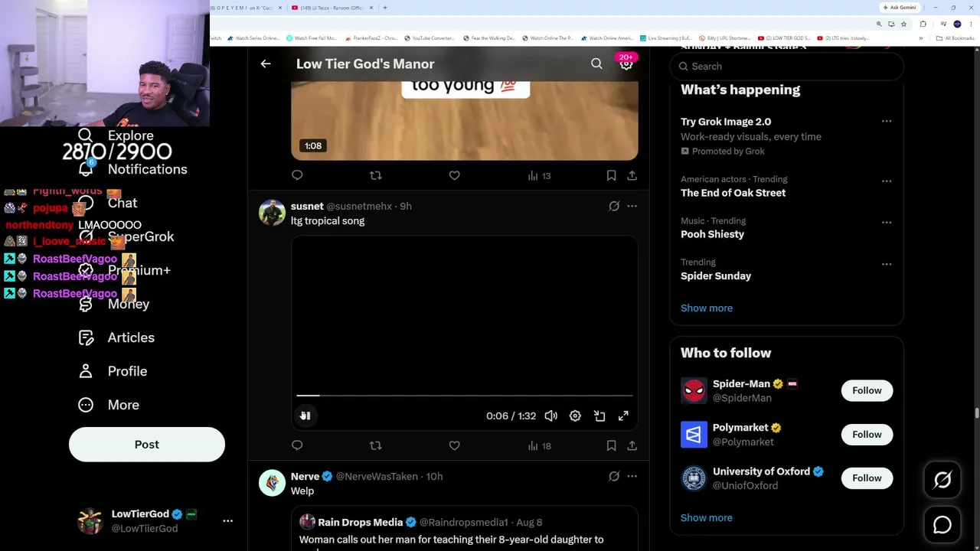Show more trends under What's happening
The height and width of the screenshot is (551, 980).
[x=707, y=308]
